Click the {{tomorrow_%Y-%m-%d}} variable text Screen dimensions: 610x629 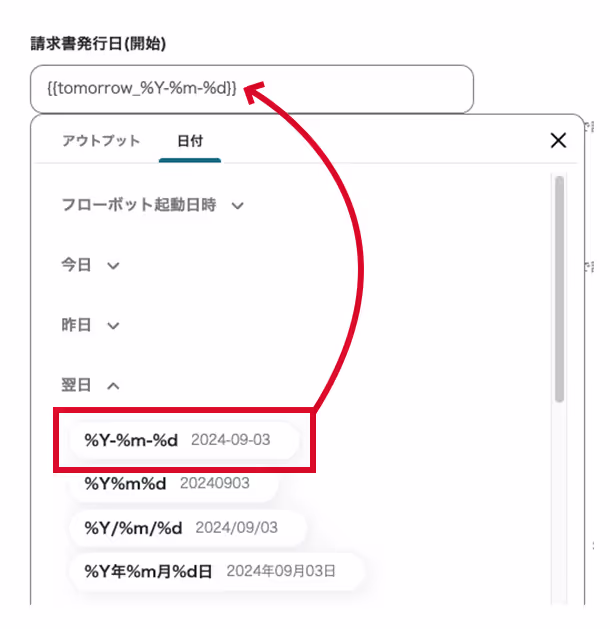click(142, 88)
